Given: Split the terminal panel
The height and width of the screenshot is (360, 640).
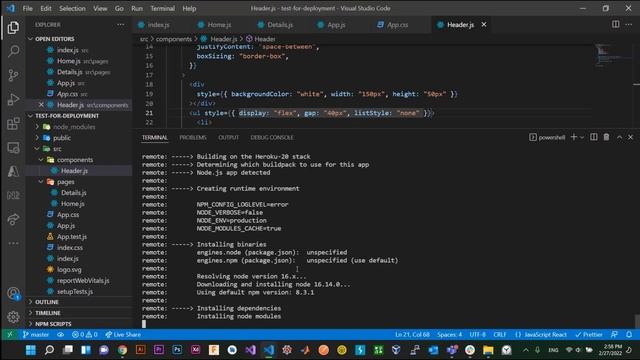Looking at the screenshot, I should (x=594, y=137).
